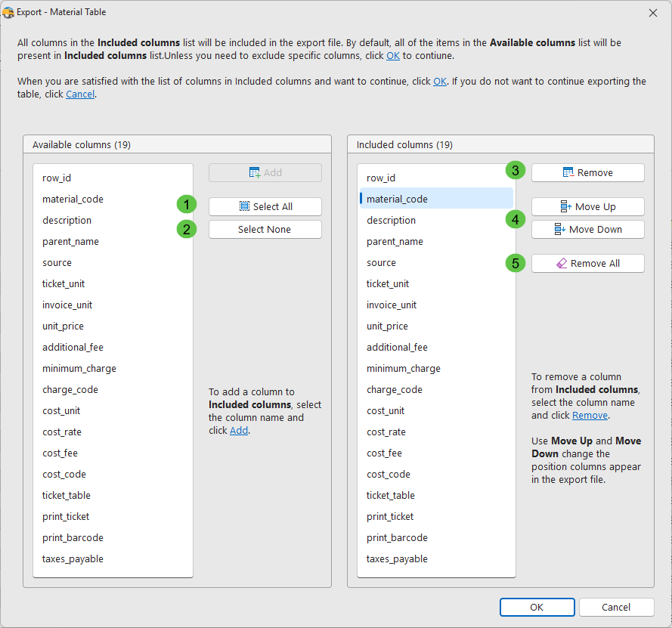Select row_id in Included columns list

click(381, 178)
